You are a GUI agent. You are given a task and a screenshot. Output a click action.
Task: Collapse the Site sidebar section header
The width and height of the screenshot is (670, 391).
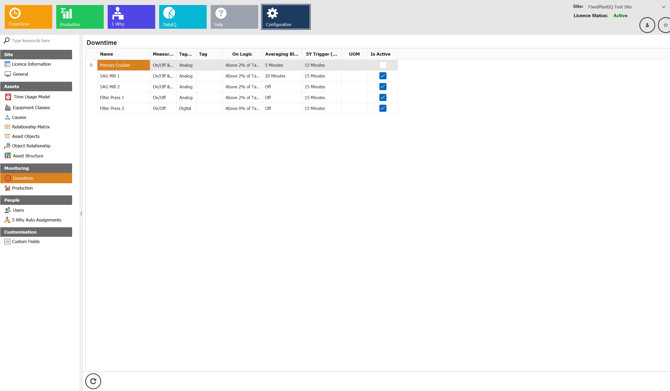pyautogui.click(x=36, y=54)
